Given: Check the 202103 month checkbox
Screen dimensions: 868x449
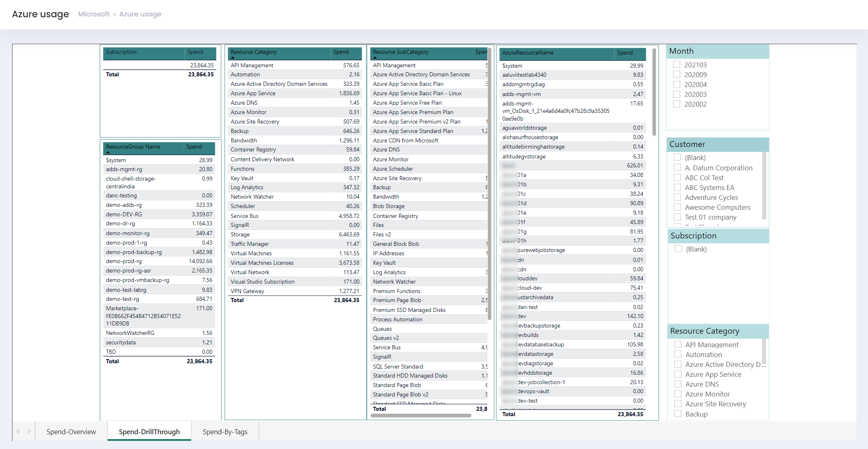Looking at the screenshot, I should click(x=677, y=64).
